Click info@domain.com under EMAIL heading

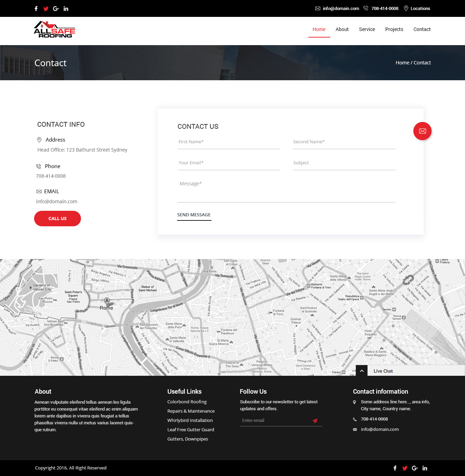coord(57,201)
